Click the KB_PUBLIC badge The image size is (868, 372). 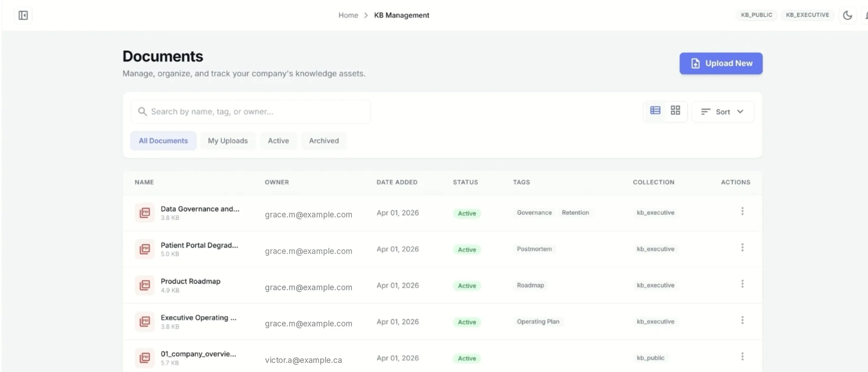point(756,15)
